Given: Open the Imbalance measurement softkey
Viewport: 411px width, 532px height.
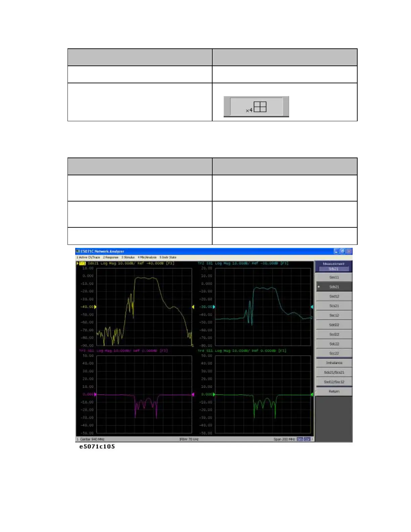Looking at the screenshot, I should 334,363.
